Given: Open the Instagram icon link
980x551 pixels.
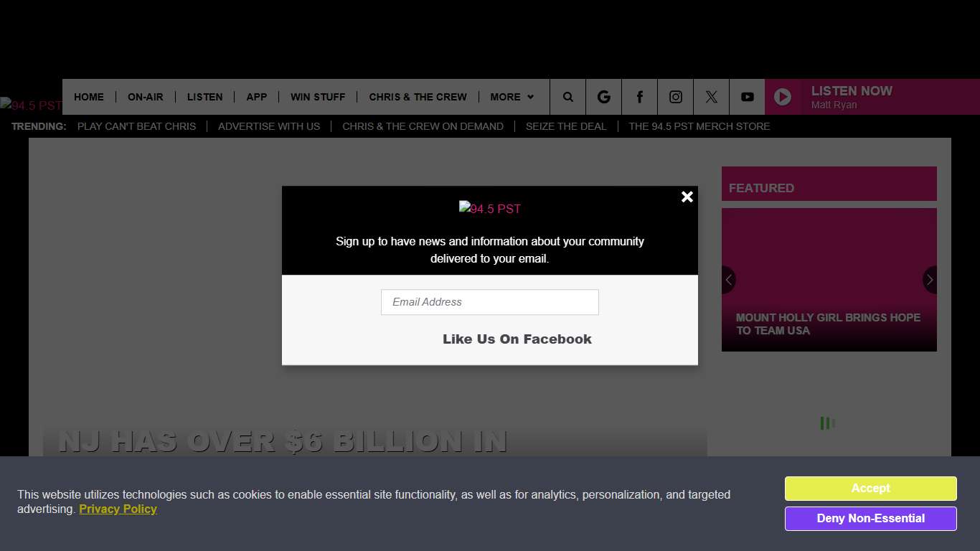Looking at the screenshot, I should 675,97.
